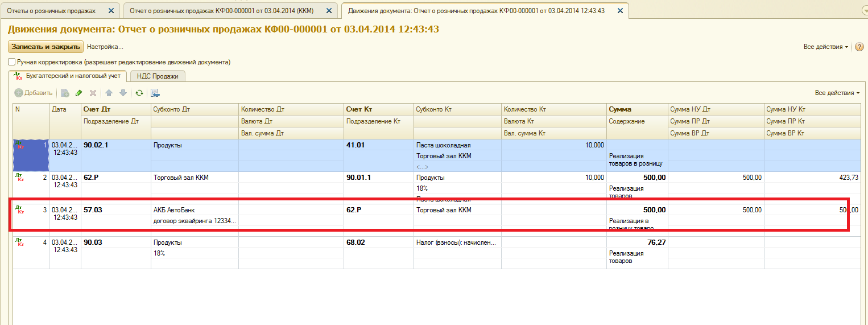The image size is (868, 325).
Task: Click the Счет Дт column header
Action: pyautogui.click(x=116, y=109)
